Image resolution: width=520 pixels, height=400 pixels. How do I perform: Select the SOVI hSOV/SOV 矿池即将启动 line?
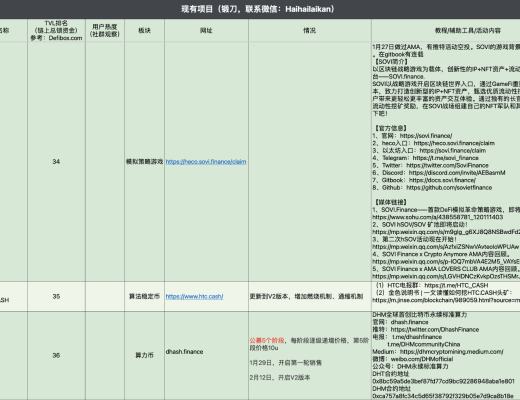pos(420,225)
